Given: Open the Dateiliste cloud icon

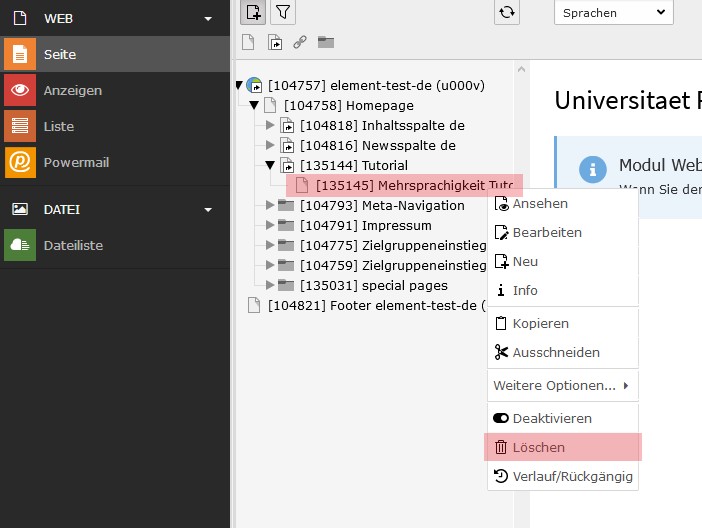Looking at the screenshot, I should coord(20,245).
